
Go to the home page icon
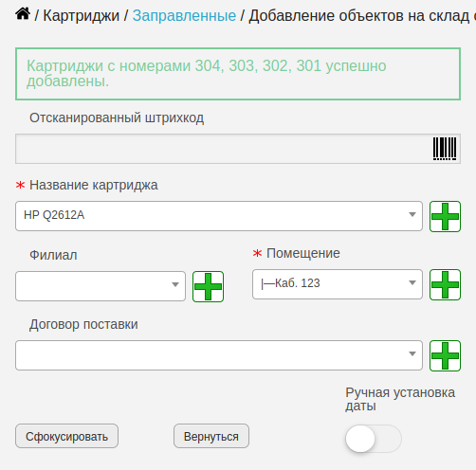pos(23,14)
